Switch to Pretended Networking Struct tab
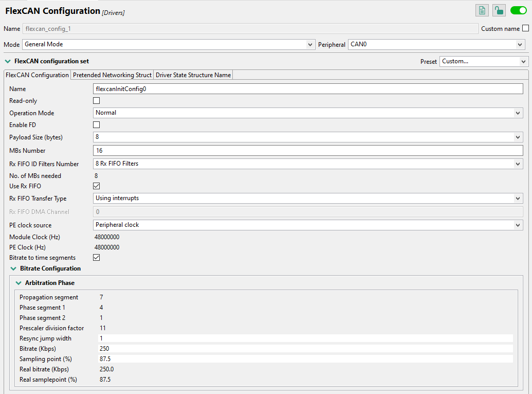The height and width of the screenshot is (394, 532). pyautogui.click(x=112, y=75)
